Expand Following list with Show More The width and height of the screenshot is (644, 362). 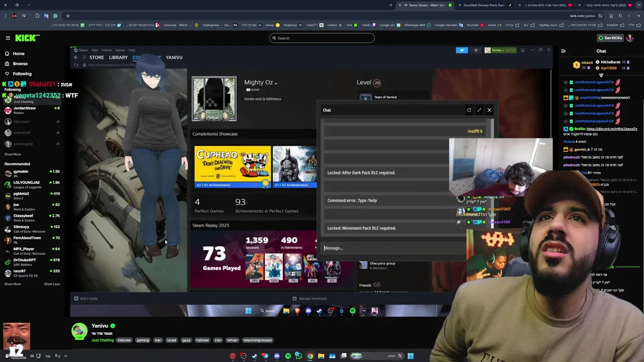pos(13,154)
